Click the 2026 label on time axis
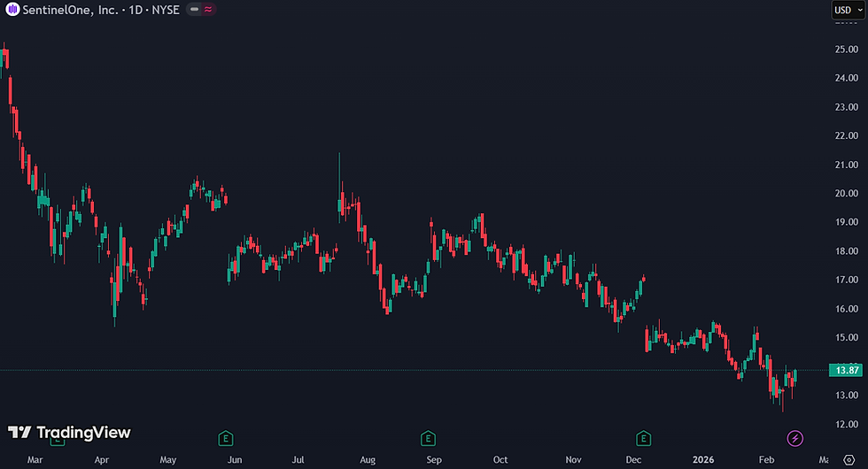 tap(703, 459)
